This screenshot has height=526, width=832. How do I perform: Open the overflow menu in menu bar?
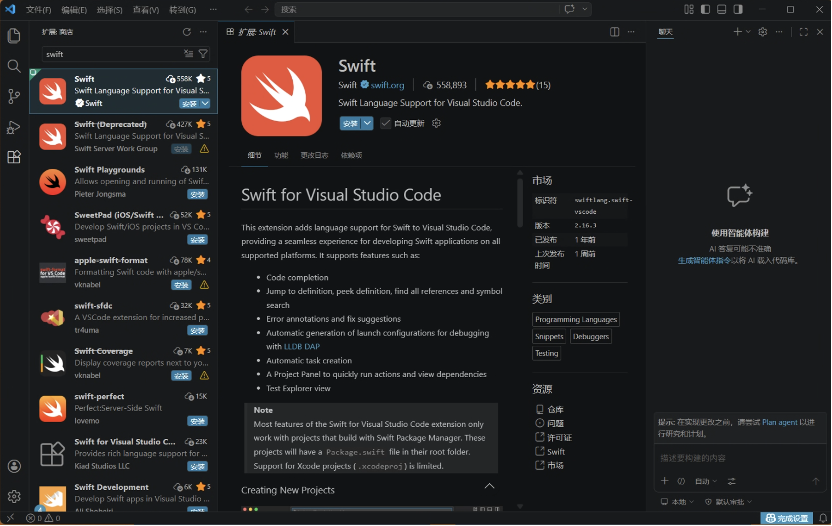213,10
